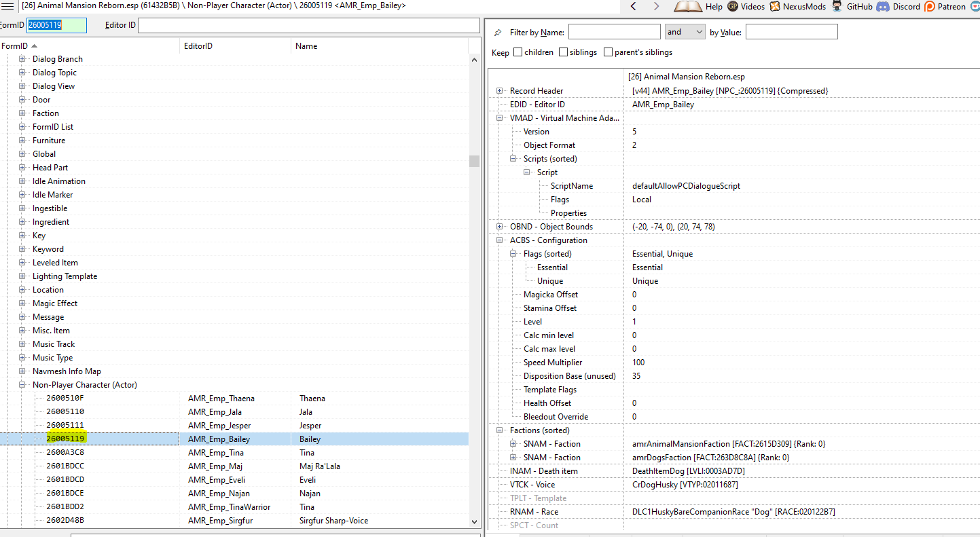980x537 pixels.
Task: Expand the Magic Effect tree node
Action: [x=22, y=303]
